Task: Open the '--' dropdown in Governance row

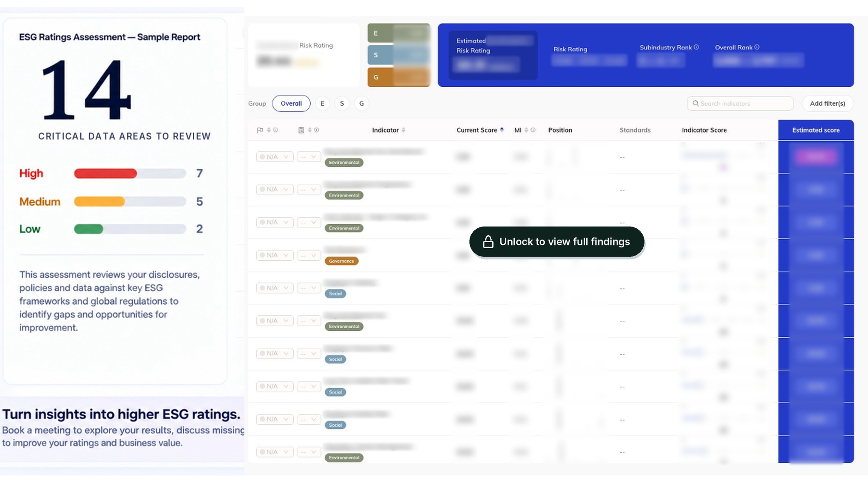Action: pyautogui.click(x=309, y=255)
